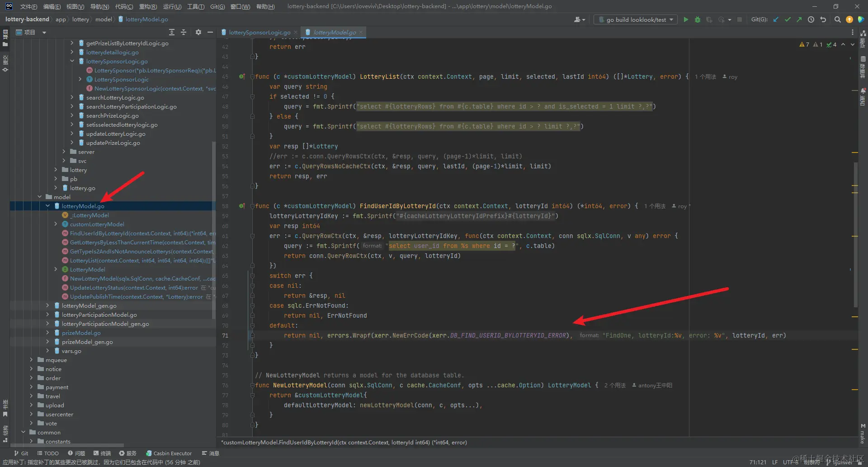
Task: Commit changes with the Git checkmark
Action: [x=788, y=19]
